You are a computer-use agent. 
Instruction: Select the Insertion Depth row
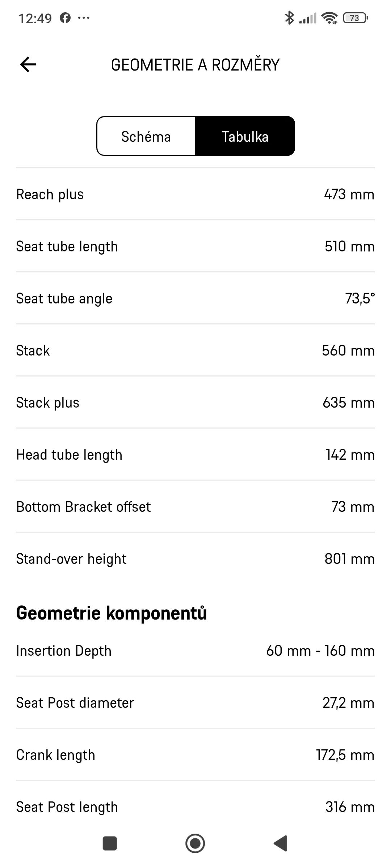click(195, 651)
